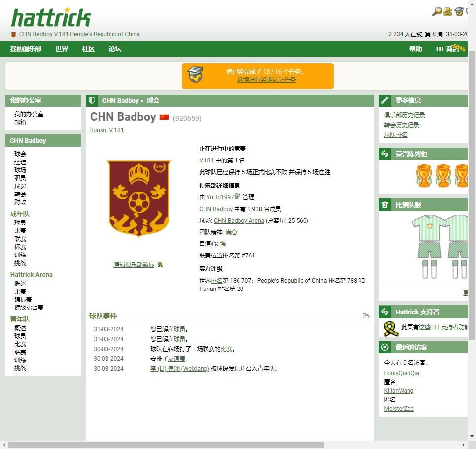
Task: Select 球场 in CHN Badboy sidebar
Action: pyautogui.click(x=20, y=170)
